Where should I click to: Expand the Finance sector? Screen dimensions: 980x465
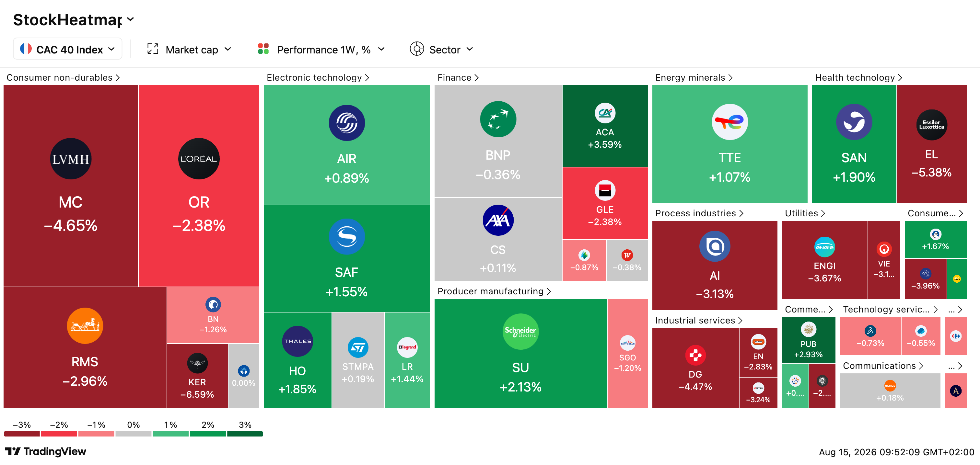458,78
